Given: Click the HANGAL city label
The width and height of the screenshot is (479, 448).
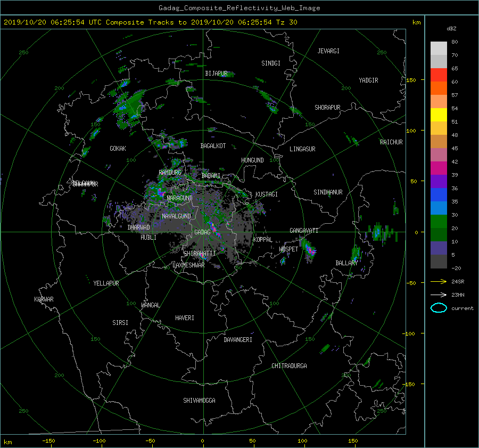Looking at the screenshot, I should [151, 305].
